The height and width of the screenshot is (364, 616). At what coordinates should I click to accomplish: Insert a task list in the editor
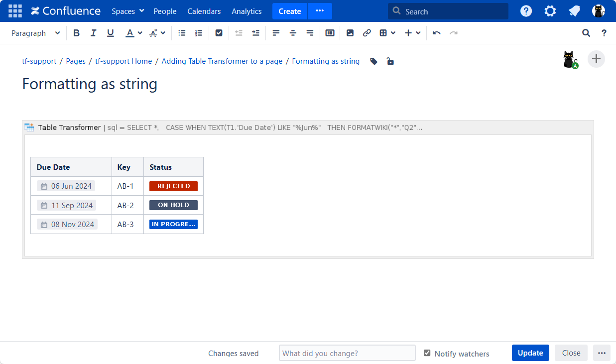pos(219,33)
